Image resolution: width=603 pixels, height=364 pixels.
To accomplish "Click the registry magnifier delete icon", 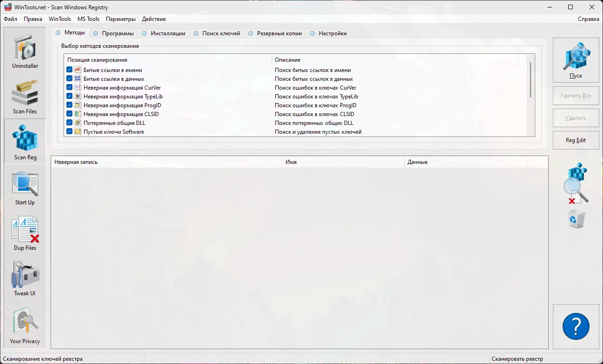I will click(576, 183).
